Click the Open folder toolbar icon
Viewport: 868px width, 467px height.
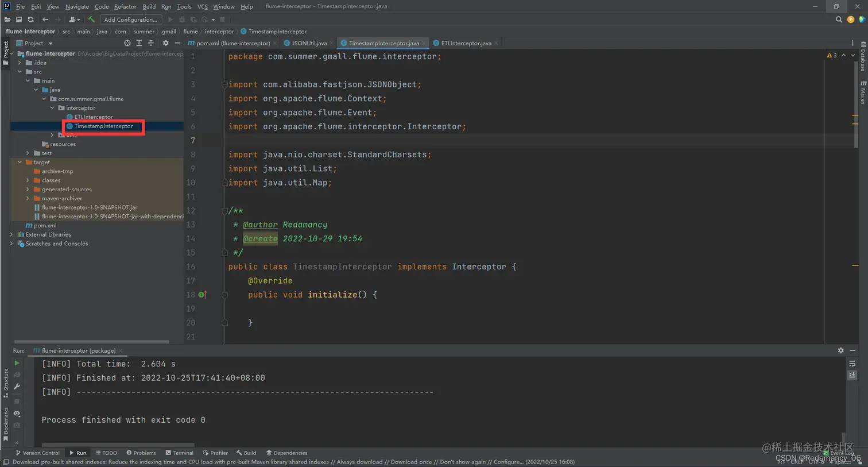coord(7,20)
